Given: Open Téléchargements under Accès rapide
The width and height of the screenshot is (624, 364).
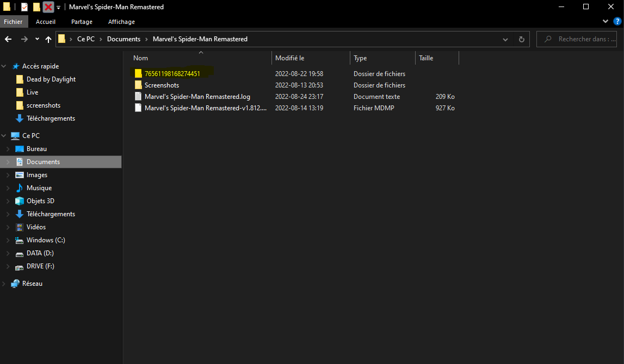Looking at the screenshot, I should (x=51, y=118).
